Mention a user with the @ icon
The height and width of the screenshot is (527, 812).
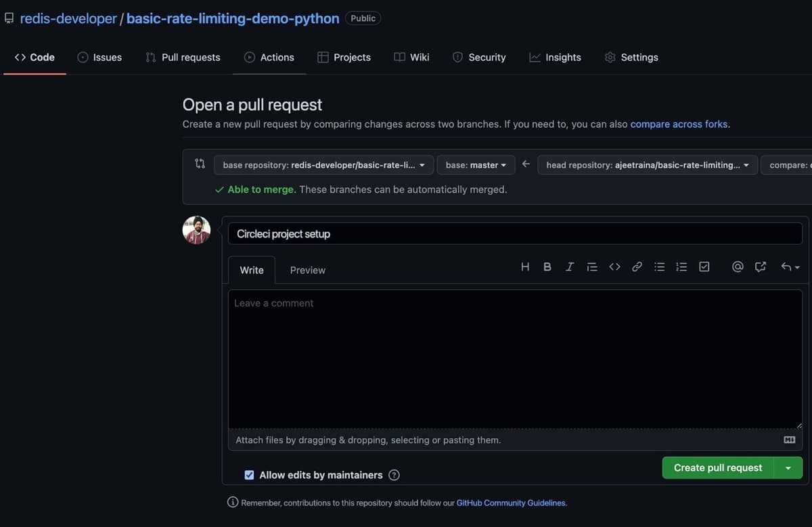click(x=737, y=267)
